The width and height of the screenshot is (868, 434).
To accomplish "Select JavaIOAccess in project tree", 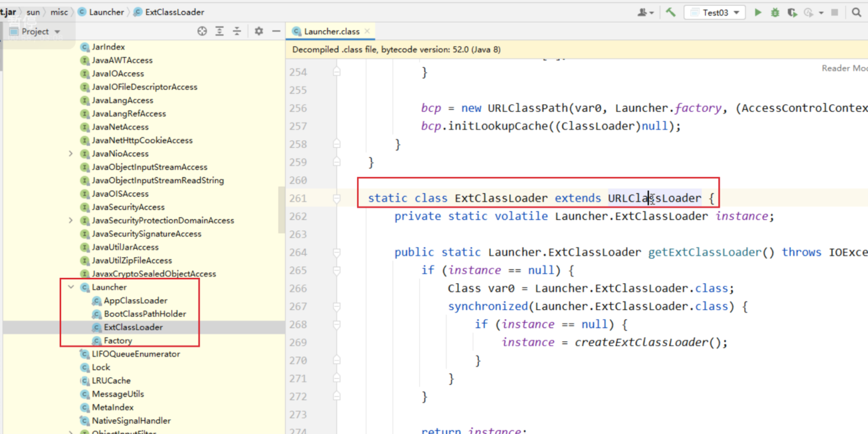I will click(x=118, y=73).
